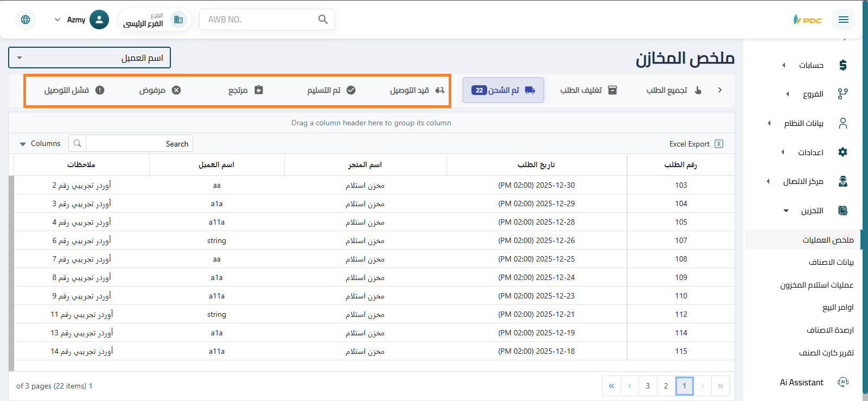Viewport: 868px width, 401px height.
Task: Click the بيانات النظام person icon
Action: tap(843, 123)
